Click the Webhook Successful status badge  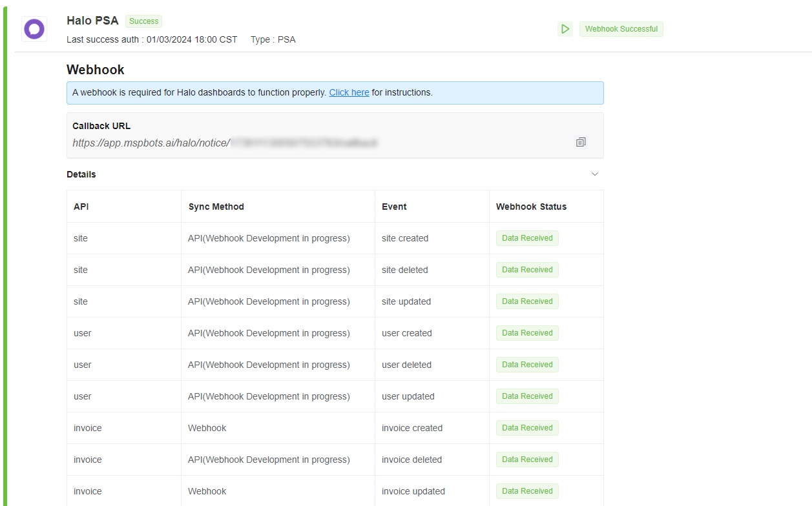click(x=621, y=29)
